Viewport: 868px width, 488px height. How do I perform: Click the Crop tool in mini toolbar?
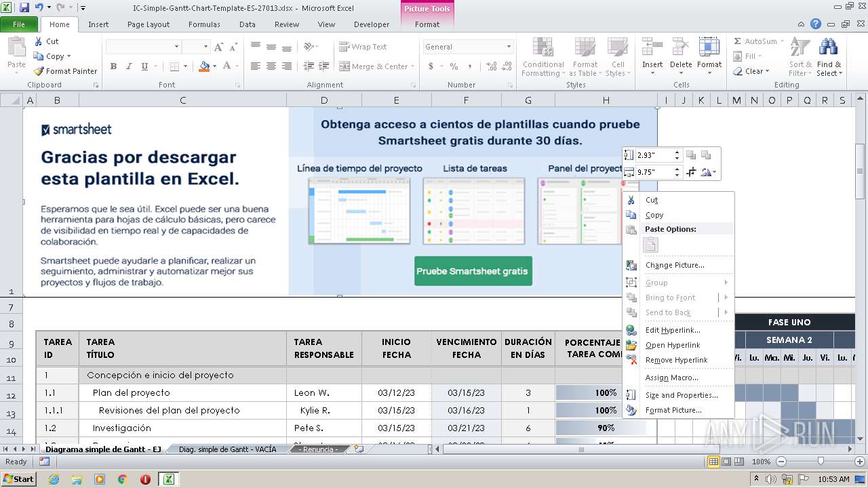(x=691, y=172)
